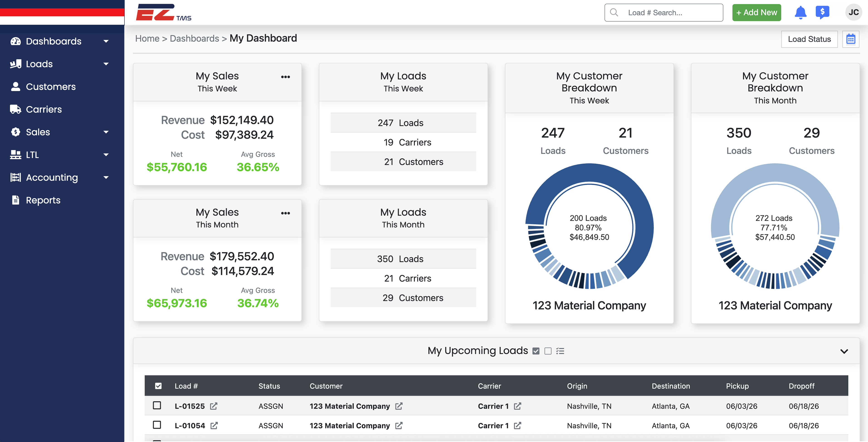The image size is (868, 442).
Task: Click the green Add New button
Action: tap(756, 12)
